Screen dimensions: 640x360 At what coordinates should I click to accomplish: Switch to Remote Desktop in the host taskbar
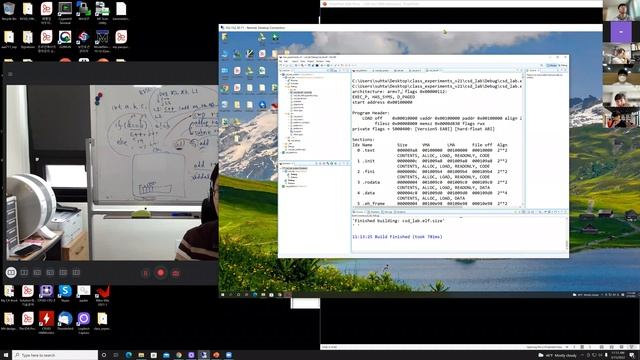pos(204,355)
